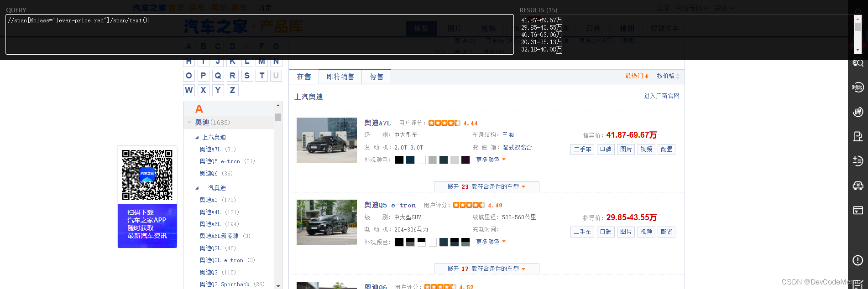Click the 奥迪Q5 e-tron star rating
Screen dimensions: 868x289
pyautogui.click(x=469, y=205)
